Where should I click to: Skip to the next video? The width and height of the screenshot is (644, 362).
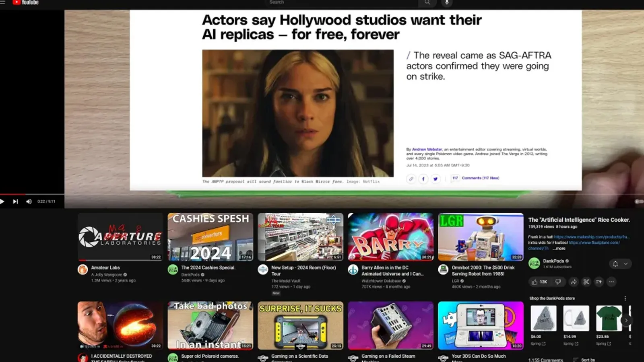[15, 202]
